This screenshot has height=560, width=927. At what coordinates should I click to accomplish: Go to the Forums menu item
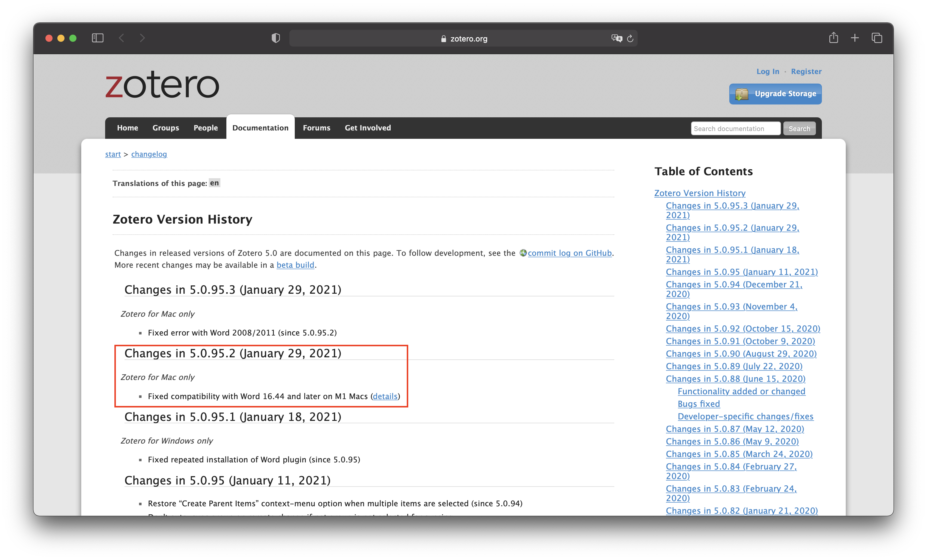tap(316, 128)
